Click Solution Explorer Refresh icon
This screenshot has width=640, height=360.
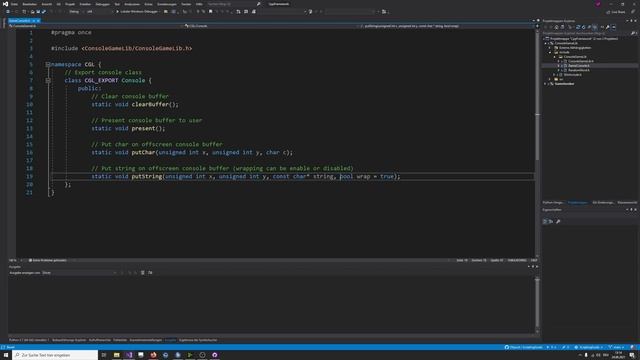coord(583,27)
